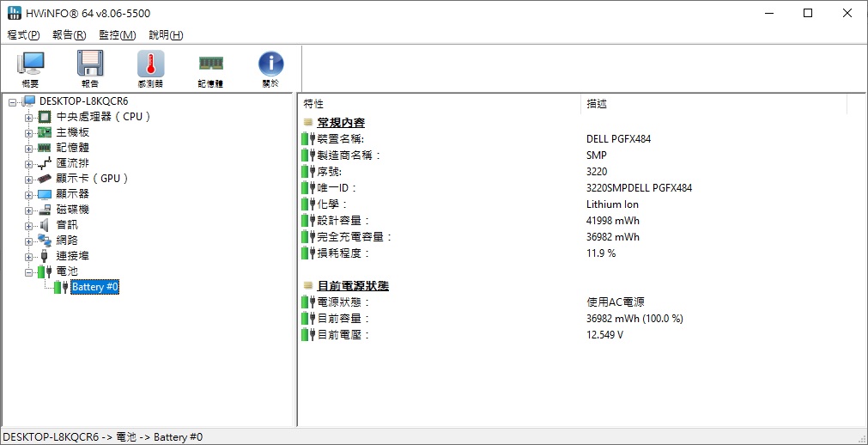
Task: Expand the 中央處理器 (CPU) node
Action: coord(29,118)
